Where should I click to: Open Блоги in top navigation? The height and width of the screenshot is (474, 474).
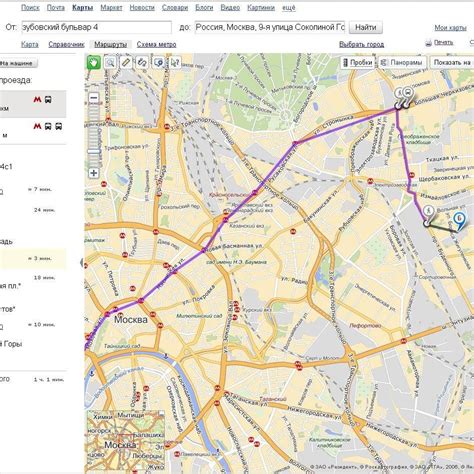point(204,8)
